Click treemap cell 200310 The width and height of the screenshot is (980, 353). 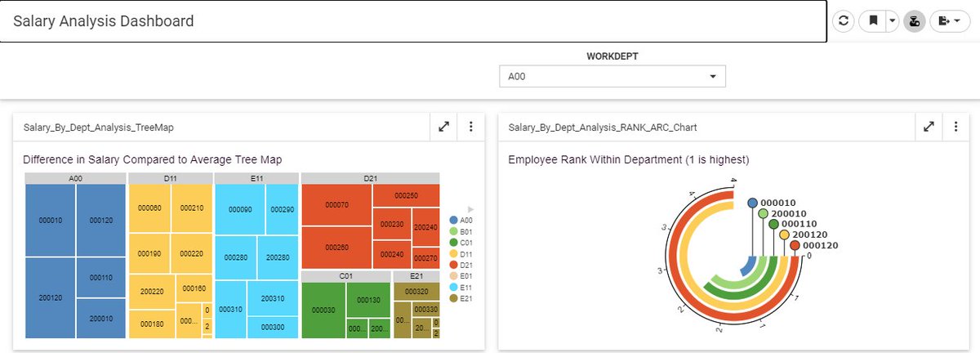click(273, 298)
